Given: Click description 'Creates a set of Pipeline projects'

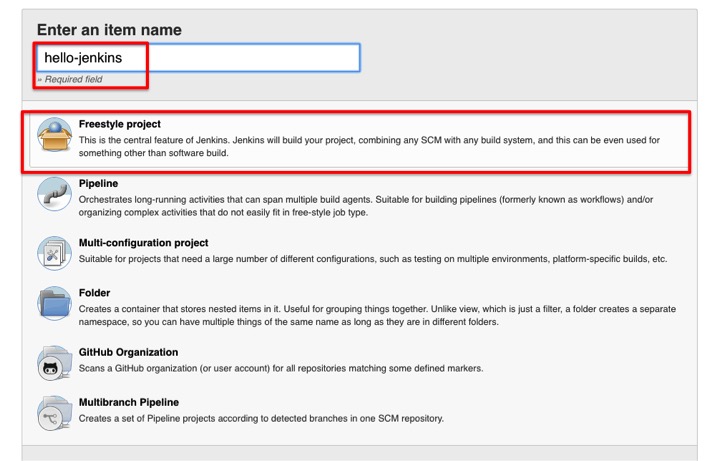Looking at the screenshot, I should 261,418.
